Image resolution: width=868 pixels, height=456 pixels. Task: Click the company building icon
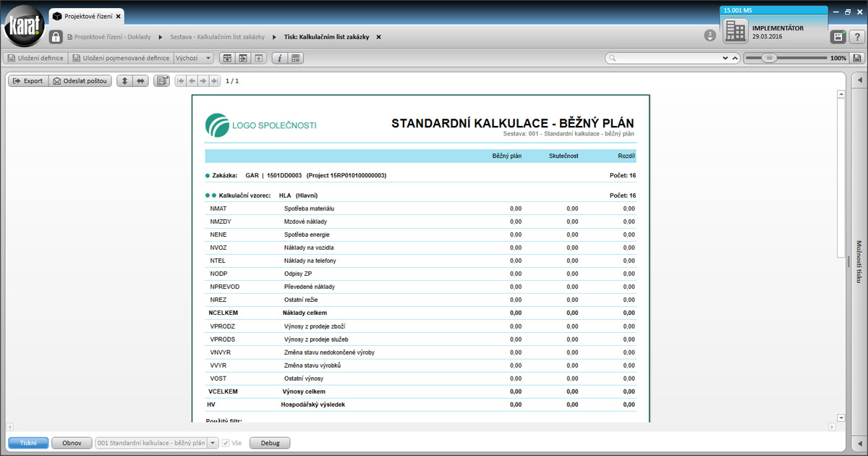tap(735, 31)
